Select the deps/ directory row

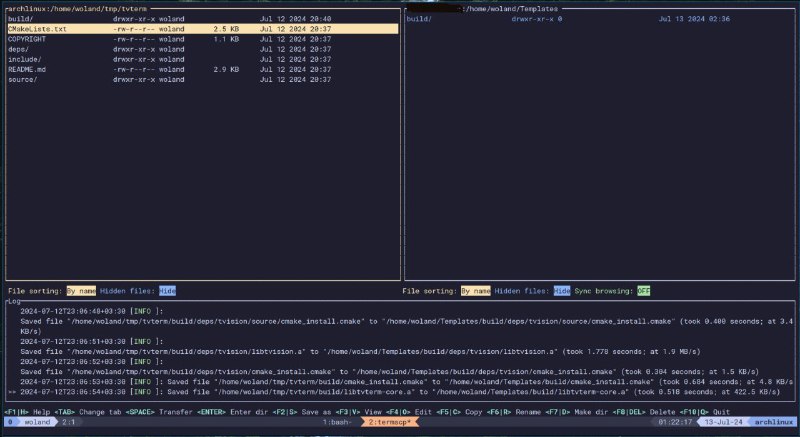(x=203, y=49)
